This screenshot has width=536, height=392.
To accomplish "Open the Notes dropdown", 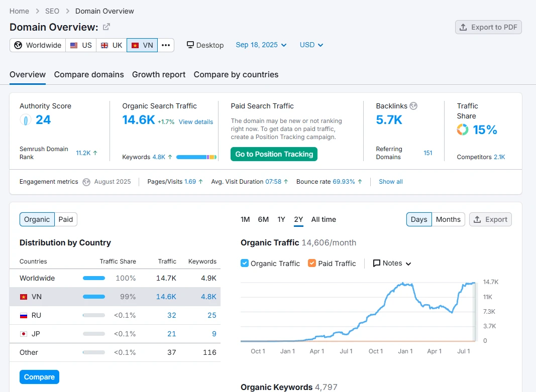I will pos(392,263).
